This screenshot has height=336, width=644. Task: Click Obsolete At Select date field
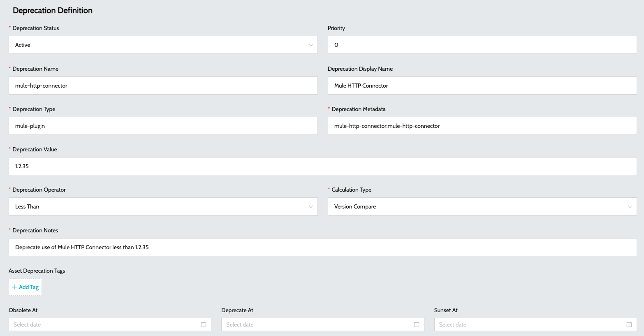[x=110, y=324]
